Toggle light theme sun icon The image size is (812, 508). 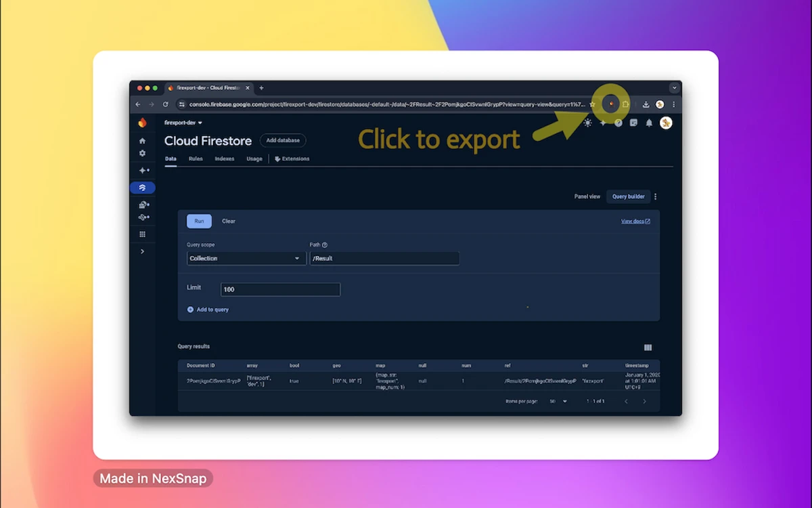pyautogui.click(x=587, y=123)
